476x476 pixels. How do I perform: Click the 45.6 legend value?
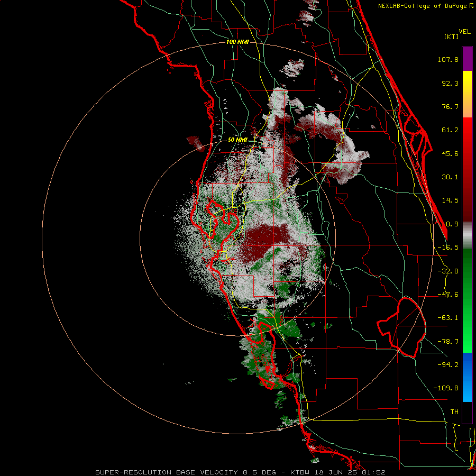point(450,153)
